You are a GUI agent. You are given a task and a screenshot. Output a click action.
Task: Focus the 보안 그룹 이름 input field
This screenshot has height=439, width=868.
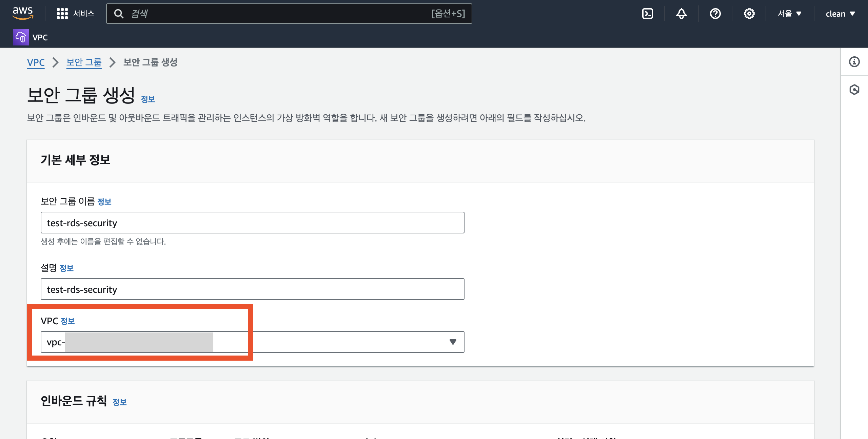pos(252,223)
